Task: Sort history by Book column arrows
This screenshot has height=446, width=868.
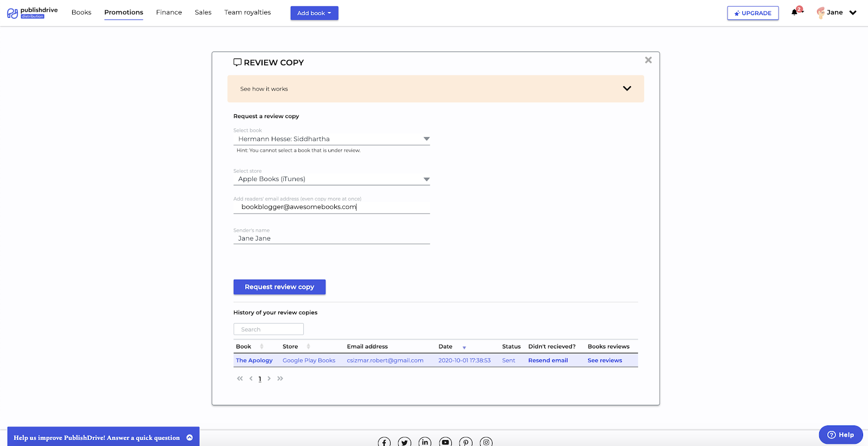Action: coord(261,346)
